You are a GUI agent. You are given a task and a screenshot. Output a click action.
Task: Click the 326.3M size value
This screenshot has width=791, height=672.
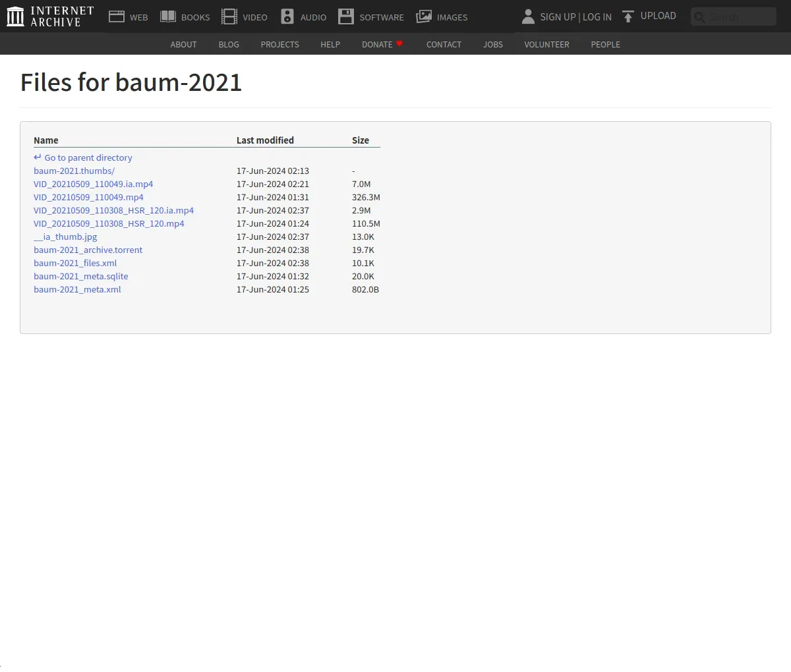point(366,198)
